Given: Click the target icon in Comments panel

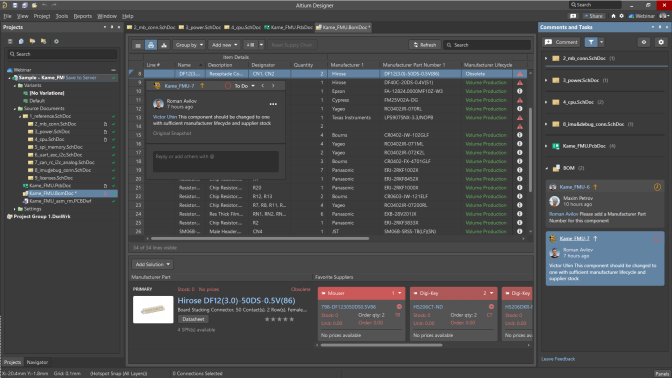Looking at the screenshot, I should pyautogui.click(x=644, y=42).
